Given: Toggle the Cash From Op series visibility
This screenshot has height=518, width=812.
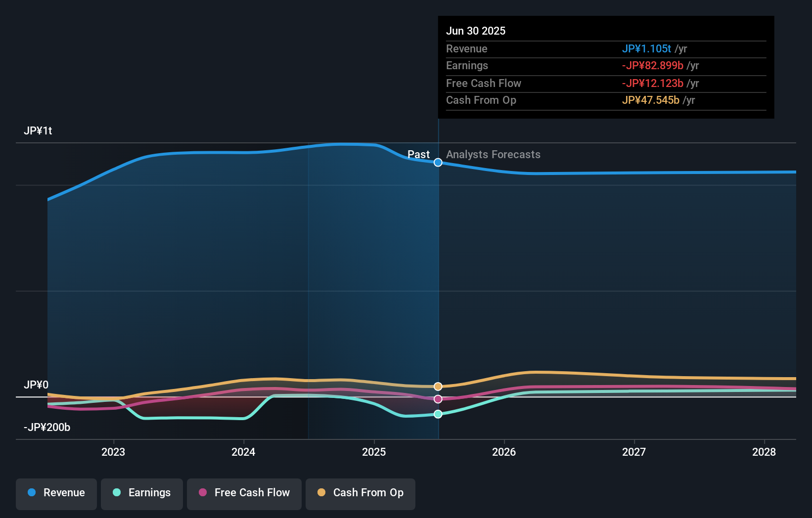Looking at the screenshot, I should pyautogui.click(x=361, y=493).
